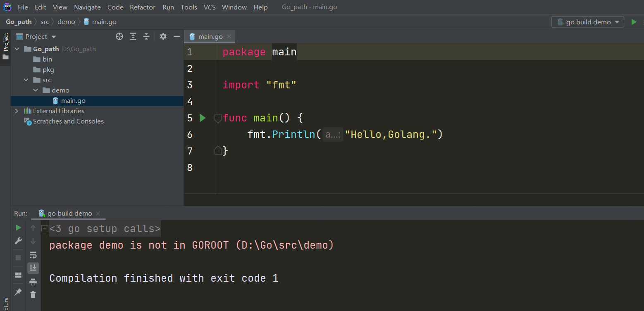Click the Stop square icon in Run panel

tap(18, 257)
